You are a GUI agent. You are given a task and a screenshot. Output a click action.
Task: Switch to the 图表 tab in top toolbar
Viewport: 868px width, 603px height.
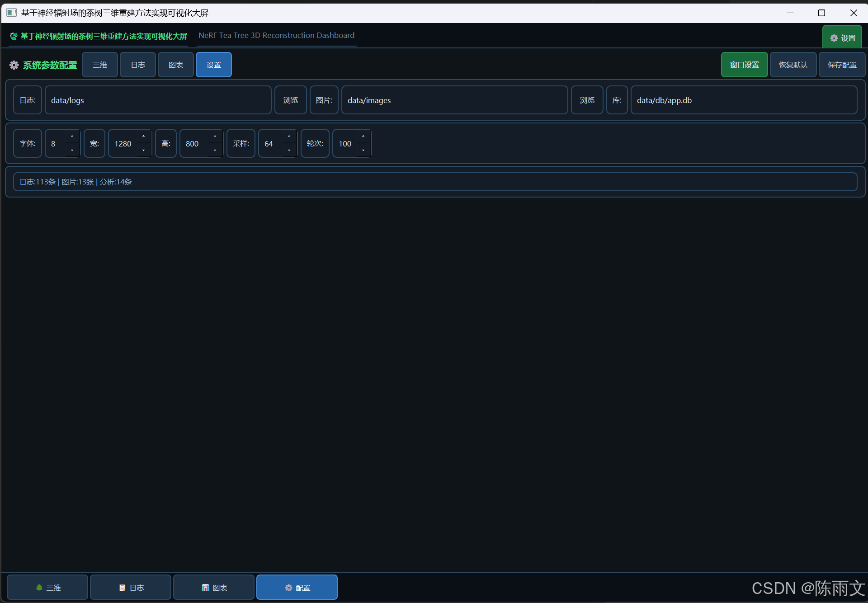point(176,65)
